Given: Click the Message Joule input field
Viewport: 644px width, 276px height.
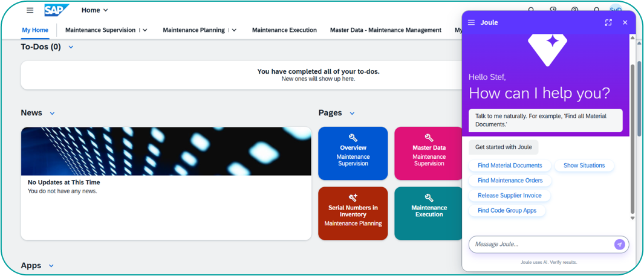Looking at the screenshot, I should tap(540, 244).
